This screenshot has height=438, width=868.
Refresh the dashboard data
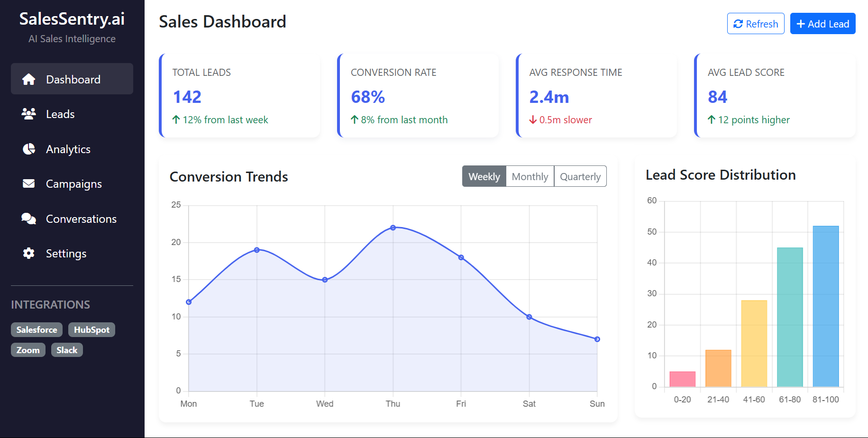point(756,24)
